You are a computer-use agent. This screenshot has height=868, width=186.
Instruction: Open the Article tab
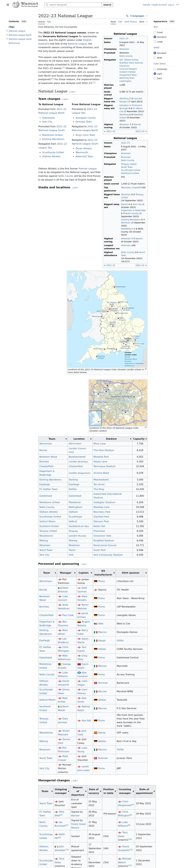click(x=42, y=22)
